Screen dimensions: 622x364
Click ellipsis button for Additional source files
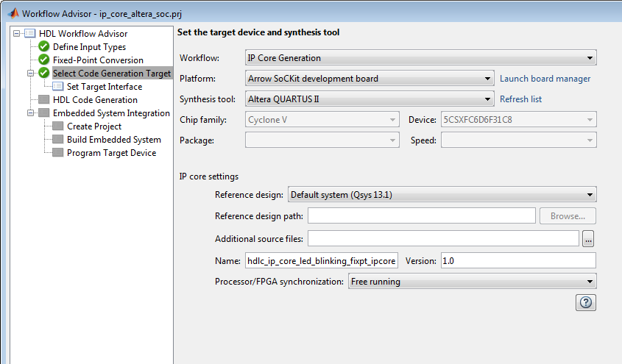[x=587, y=238]
